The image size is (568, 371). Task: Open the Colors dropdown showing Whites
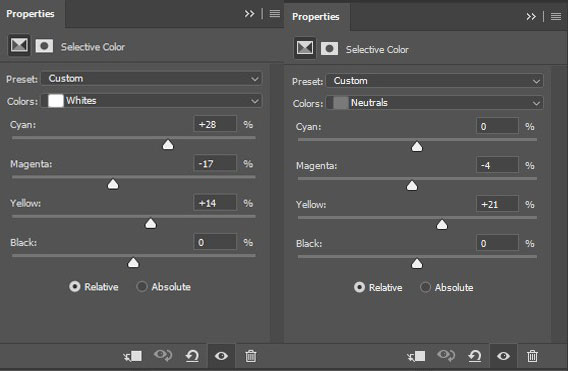(x=151, y=101)
